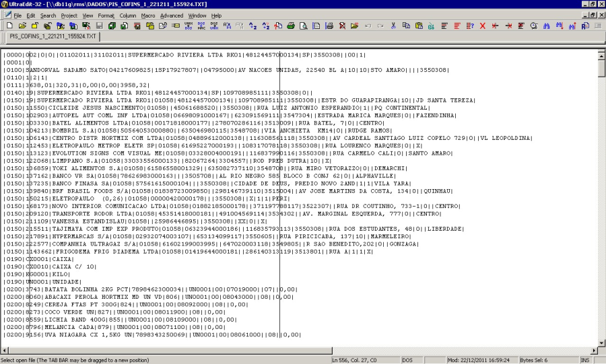The height and width of the screenshot is (364, 606).
Task: Click the Undo arrow icon
Action: coord(368,26)
